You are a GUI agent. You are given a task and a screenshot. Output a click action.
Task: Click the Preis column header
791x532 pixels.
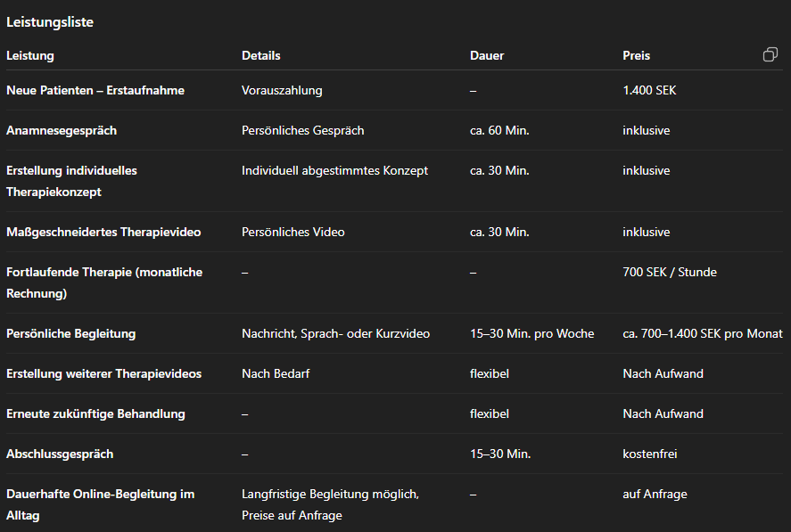pyautogui.click(x=636, y=55)
